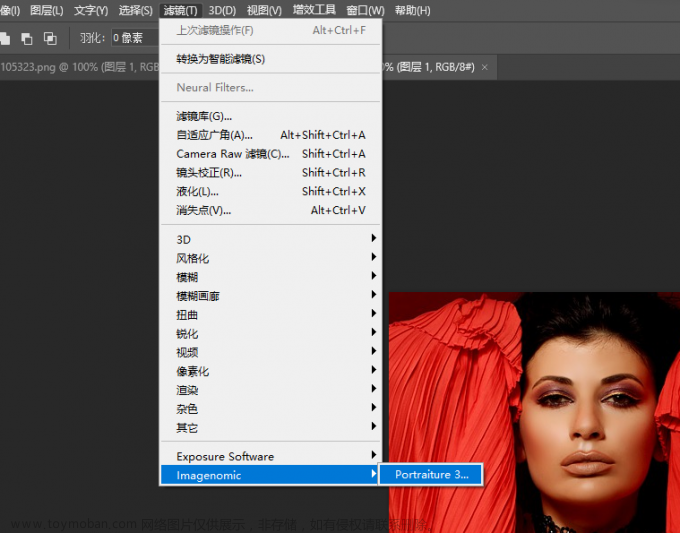Click the 滤镜(T) menu bar item
Image resolution: width=680 pixels, height=533 pixels.
tap(180, 10)
